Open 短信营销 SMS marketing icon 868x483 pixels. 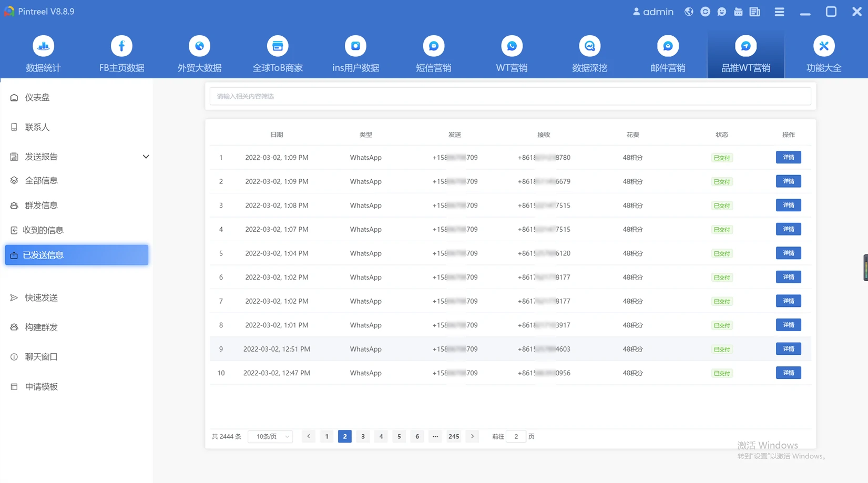(x=433, y=46)
